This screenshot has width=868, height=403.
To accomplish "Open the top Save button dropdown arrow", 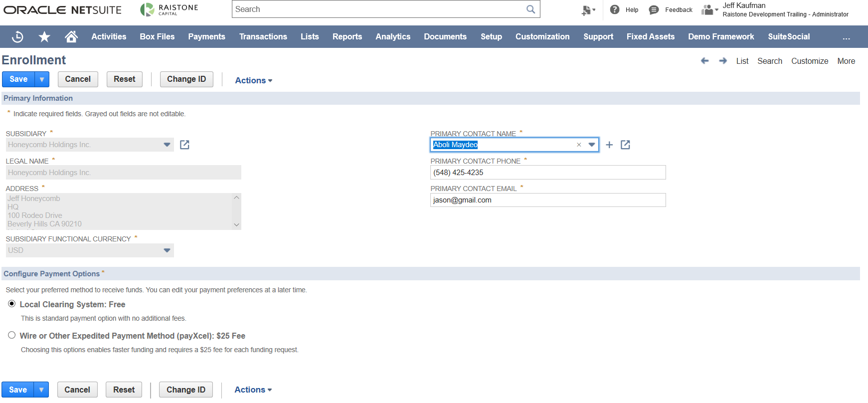I will [42, 79].
